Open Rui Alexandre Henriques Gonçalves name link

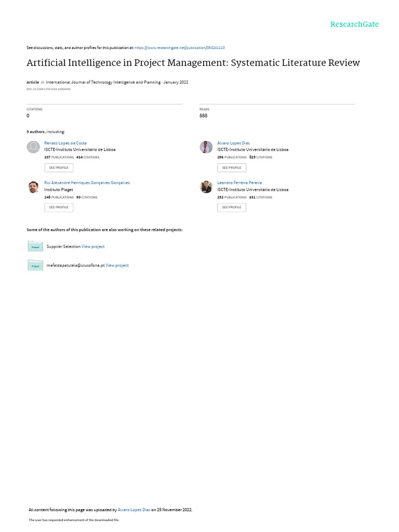pyautogui.click(x=87, y=183)
